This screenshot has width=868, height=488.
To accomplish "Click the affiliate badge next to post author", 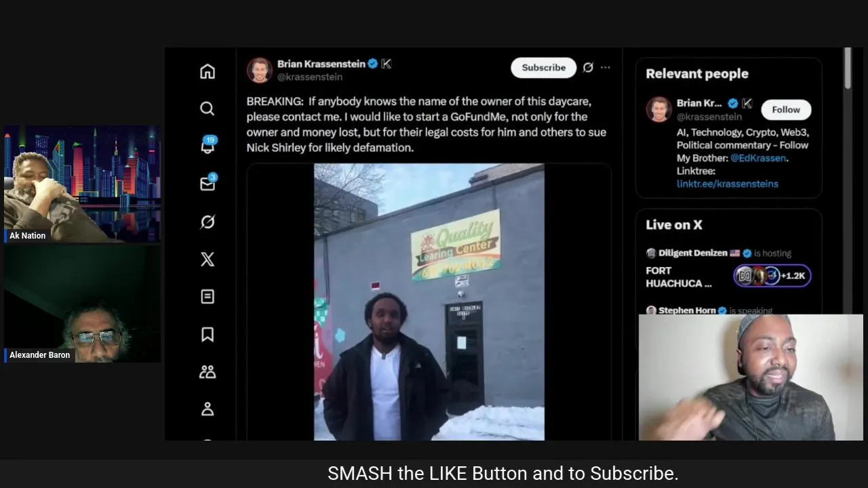I will pos(387,64).
